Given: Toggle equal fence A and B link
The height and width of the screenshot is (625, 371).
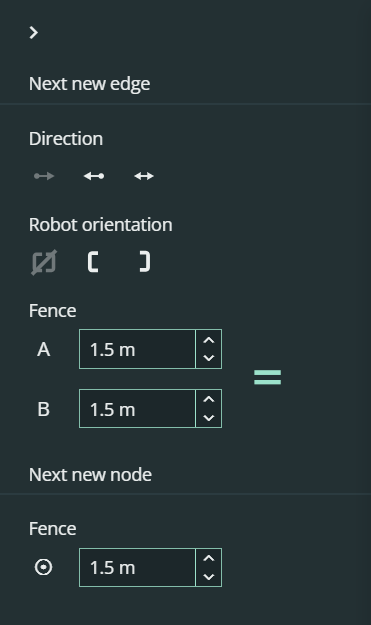Looking at the screenshot, I should tap(267, 377).
